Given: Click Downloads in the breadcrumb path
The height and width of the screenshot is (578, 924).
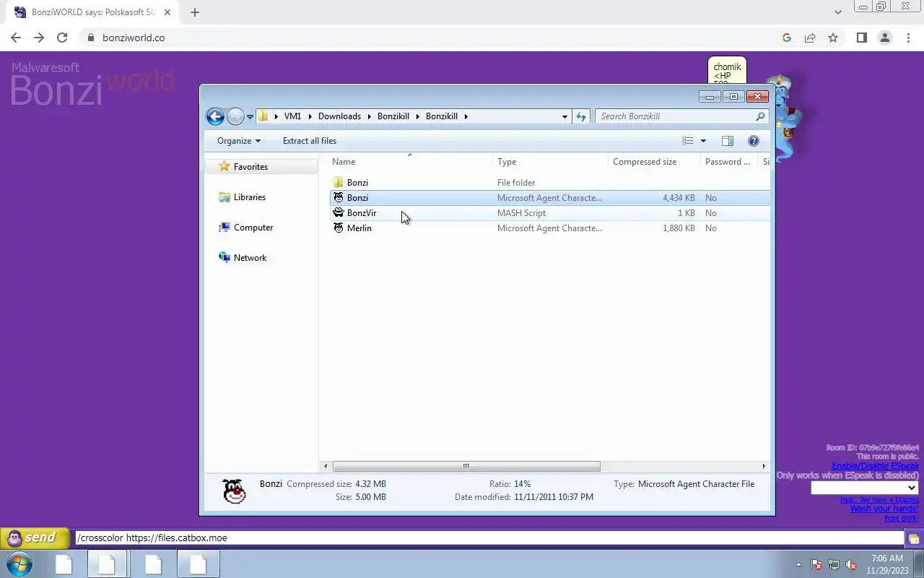Looking at the screenshot, I should [x=339, y=116].
